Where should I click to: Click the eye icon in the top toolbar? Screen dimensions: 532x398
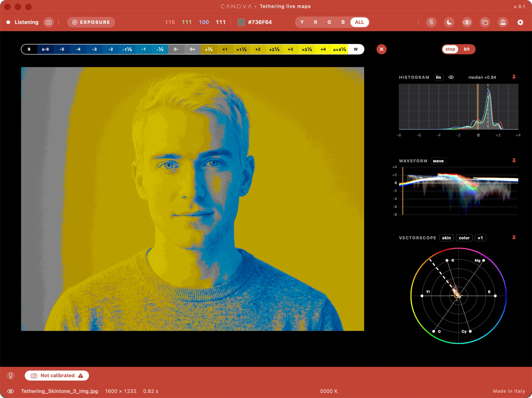(x=467, y=22)
